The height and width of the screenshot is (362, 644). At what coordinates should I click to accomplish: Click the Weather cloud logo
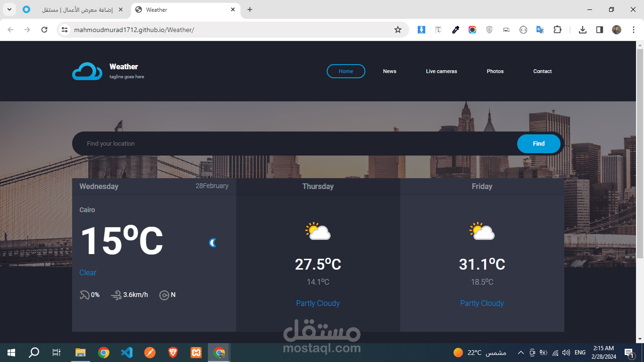(87, 71)
